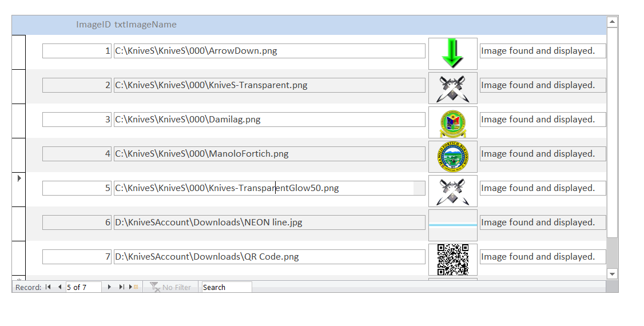
Task: Click the Damilag.png path field
Action: pyautogui.click(x=269, y=120)
